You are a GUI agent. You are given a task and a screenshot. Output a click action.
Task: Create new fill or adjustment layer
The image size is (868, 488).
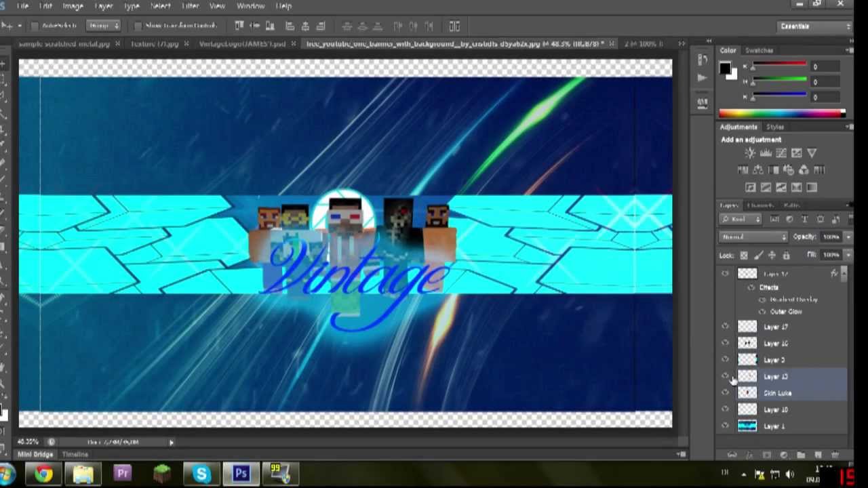pos(784,455)
